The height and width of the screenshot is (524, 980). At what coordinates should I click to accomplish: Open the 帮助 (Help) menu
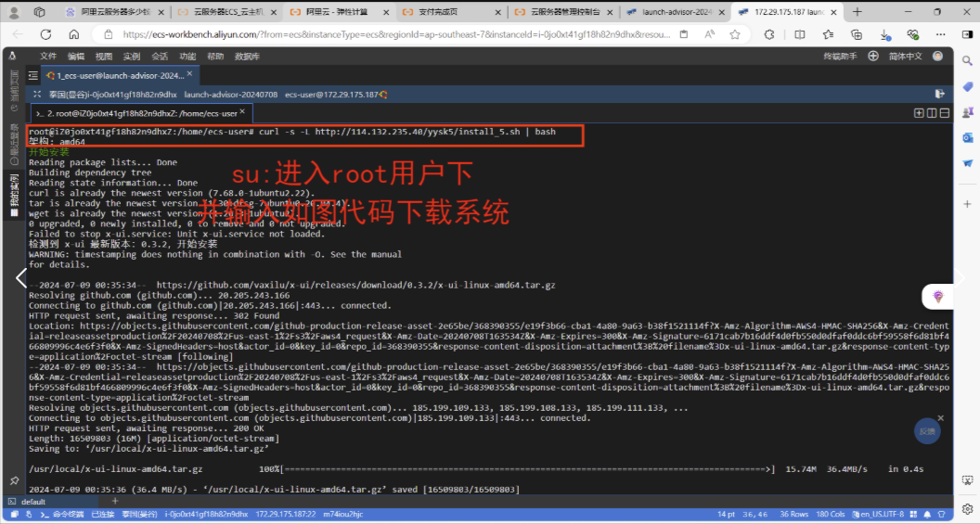point(215,57)
